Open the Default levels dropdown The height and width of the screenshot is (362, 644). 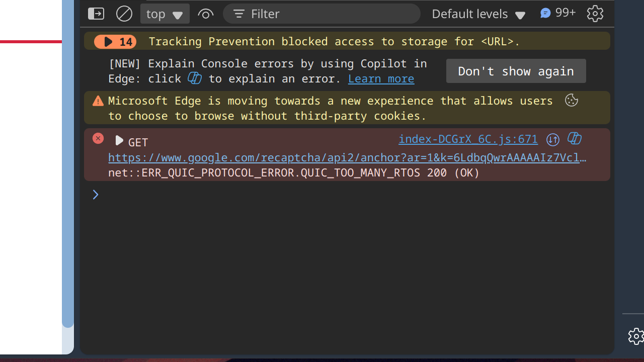coord(478,14)
